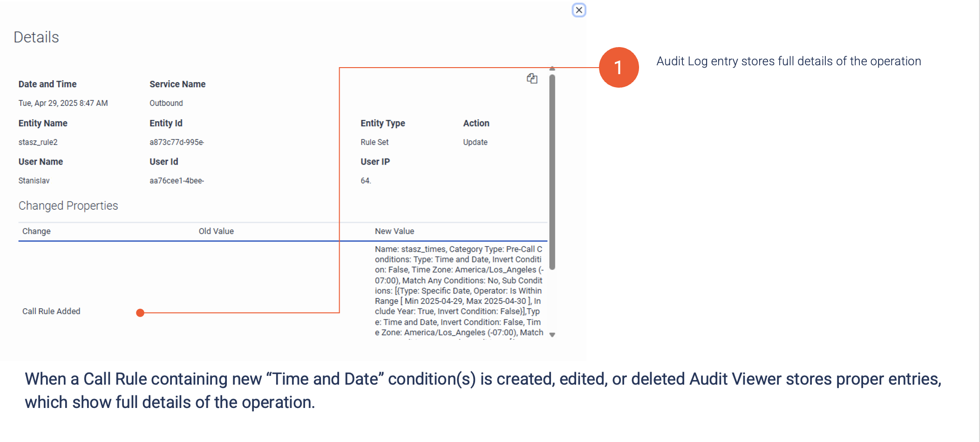Image resolution: width=980 pixels, height=442 pixels.
Task: Click the orange number 1 callout marker
Action: point(618,68)
